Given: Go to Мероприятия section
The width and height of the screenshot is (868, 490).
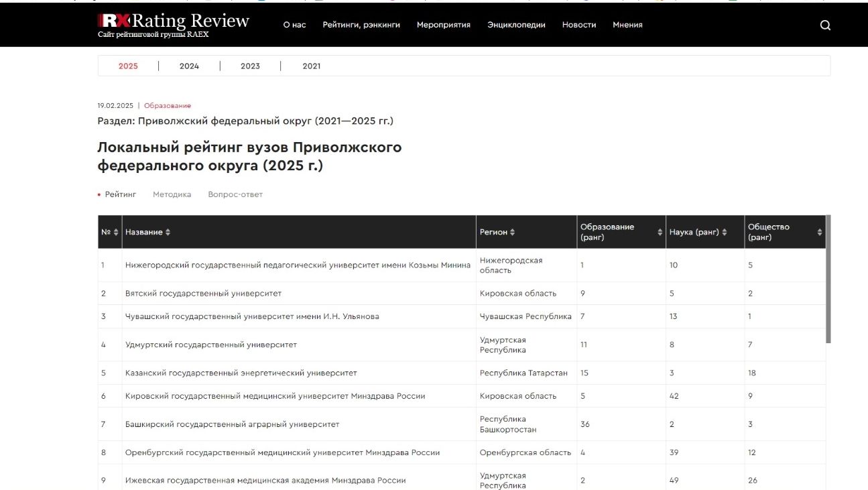Looking at the screenshot, I should pyautogui.click(x=443, y=25).
